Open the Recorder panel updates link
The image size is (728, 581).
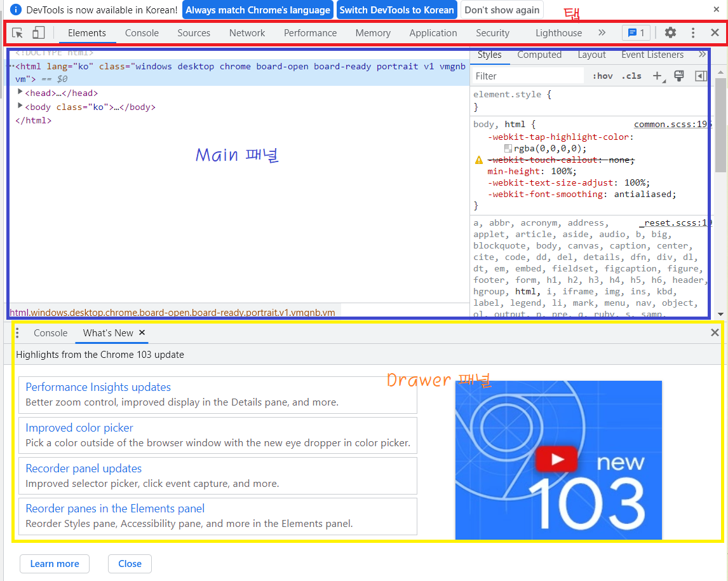(x=84, y=468)
